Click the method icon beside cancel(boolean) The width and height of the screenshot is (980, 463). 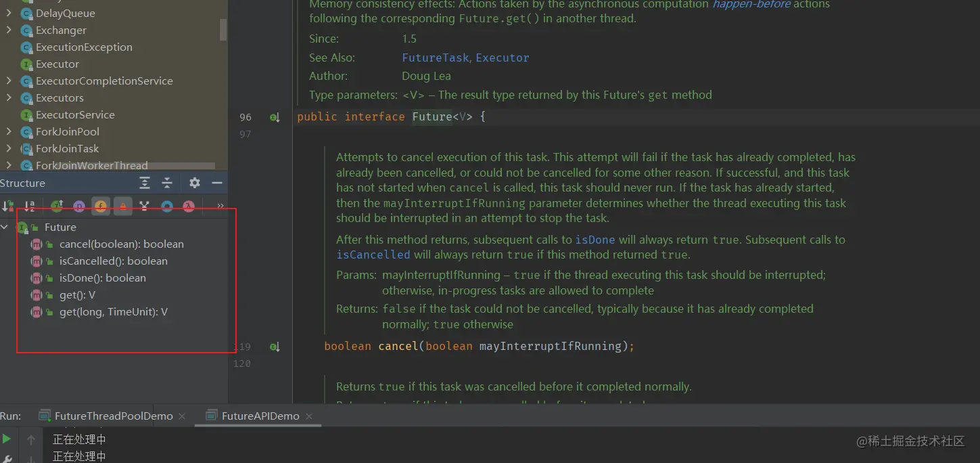[x=37, y=244]
